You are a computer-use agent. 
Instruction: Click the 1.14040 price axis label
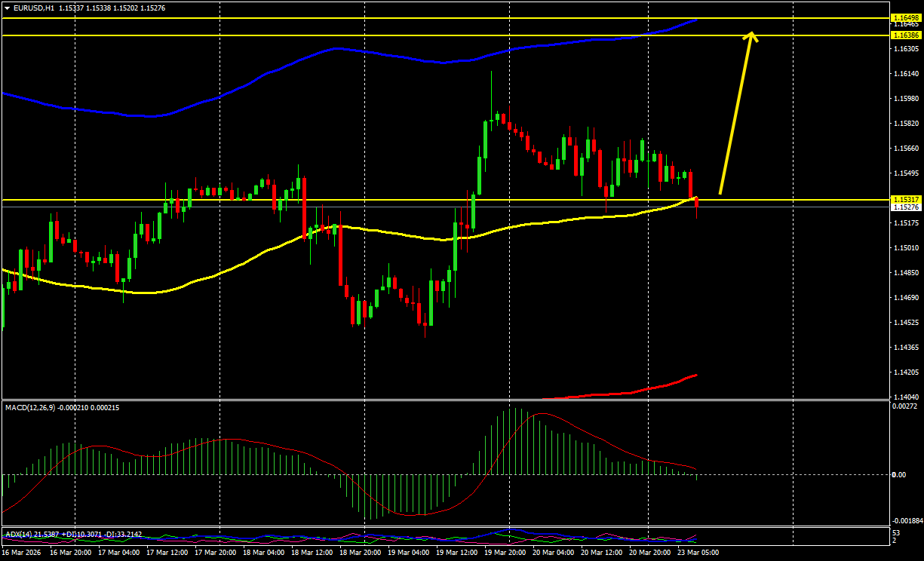[905, 397]
